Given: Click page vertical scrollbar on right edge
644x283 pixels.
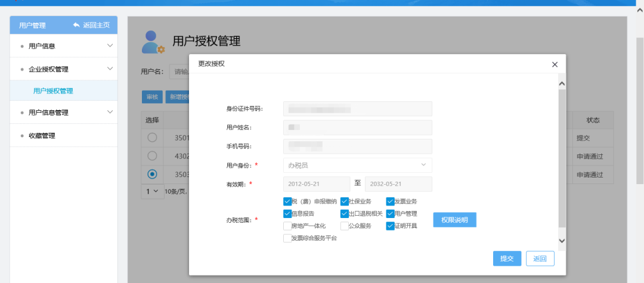Looking at the screenshot, I should pos(640,111).
